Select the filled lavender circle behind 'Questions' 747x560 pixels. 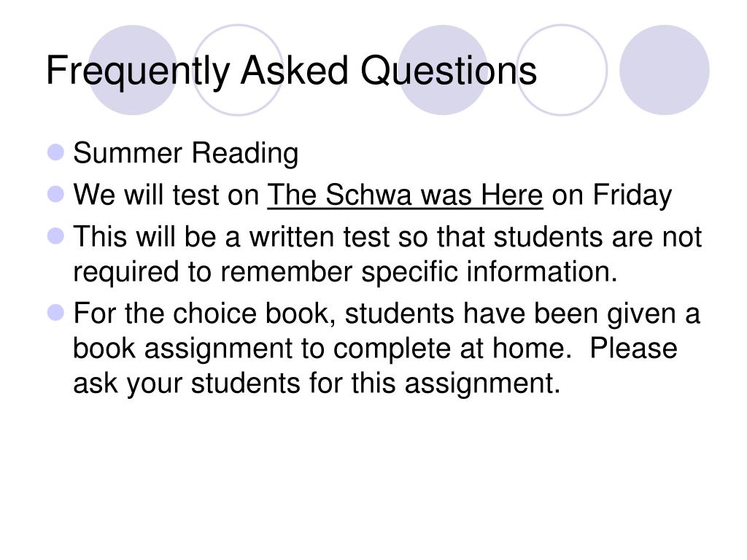[443, 70]
